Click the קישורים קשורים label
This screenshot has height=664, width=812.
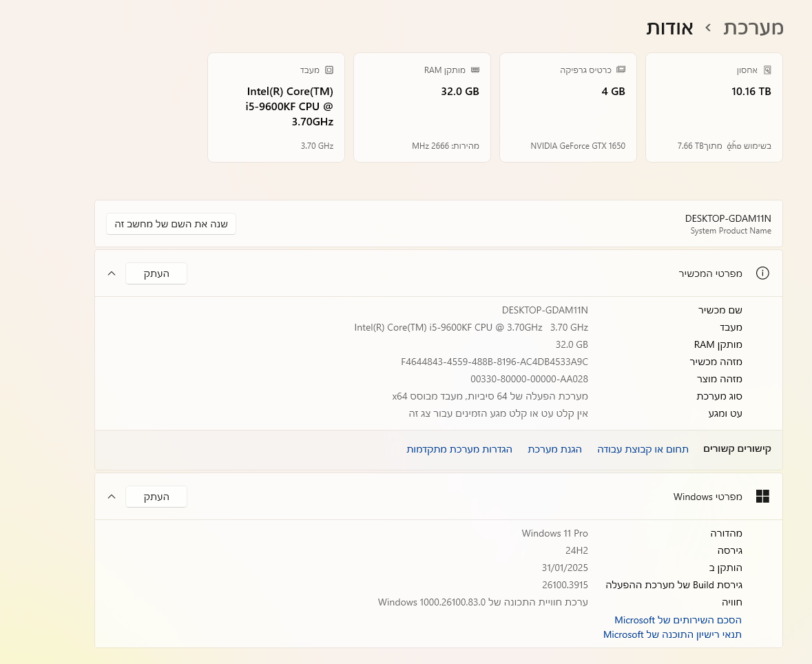pos(737,449)
